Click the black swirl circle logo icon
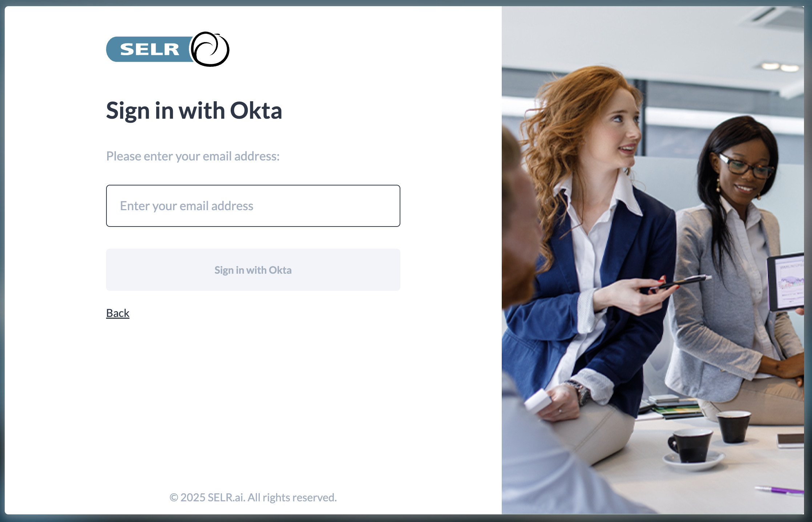This screenshot has height=522, width=812. (210, 49)
